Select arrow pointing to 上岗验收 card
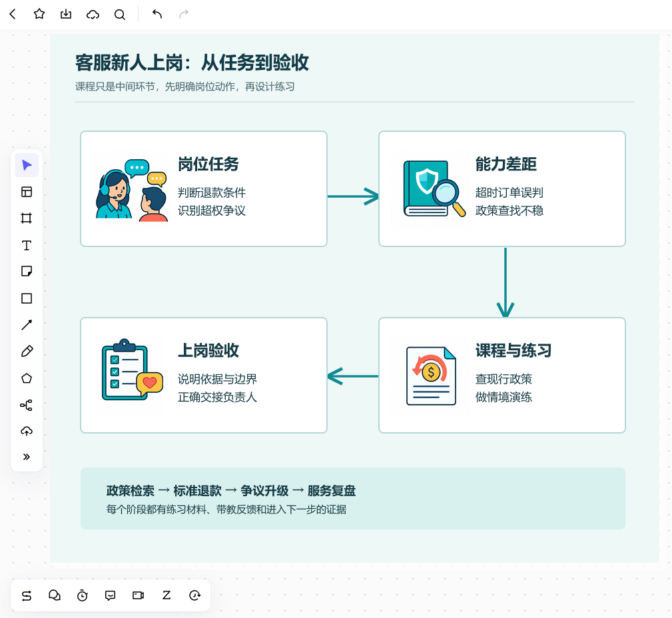Image resolution: width=672 pixels, height=618 pixels. click(353, 376)
